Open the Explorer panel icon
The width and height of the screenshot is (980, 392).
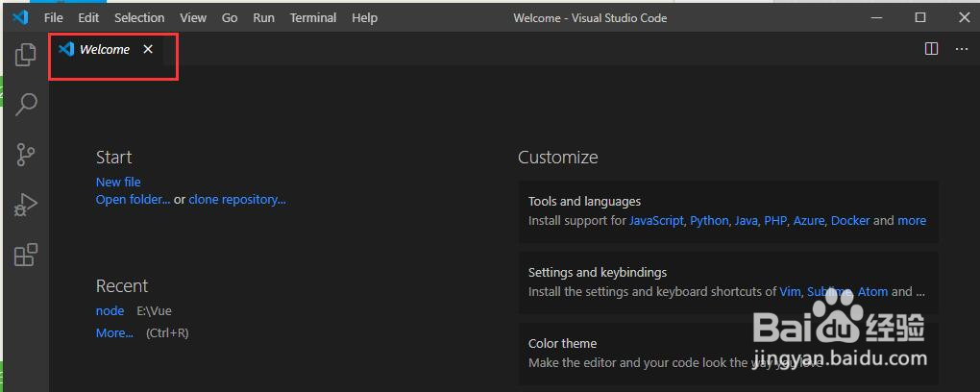coord(26,55)
